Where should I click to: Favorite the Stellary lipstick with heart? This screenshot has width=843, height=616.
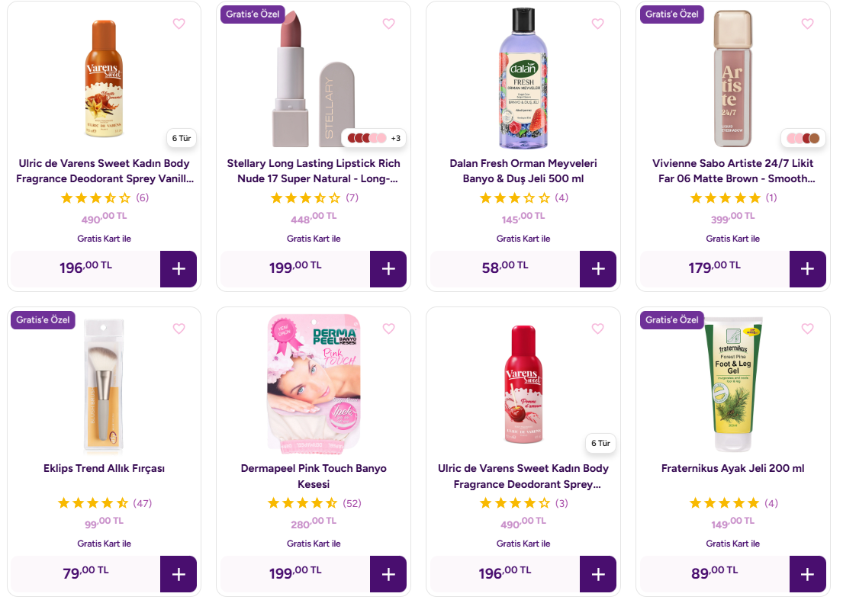point(388,24)
